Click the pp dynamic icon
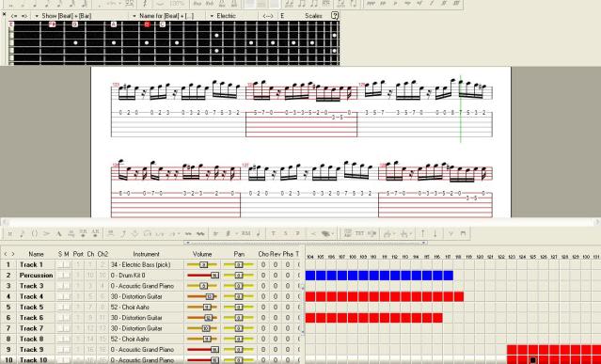The image size is (601, 364). point(383,4)
